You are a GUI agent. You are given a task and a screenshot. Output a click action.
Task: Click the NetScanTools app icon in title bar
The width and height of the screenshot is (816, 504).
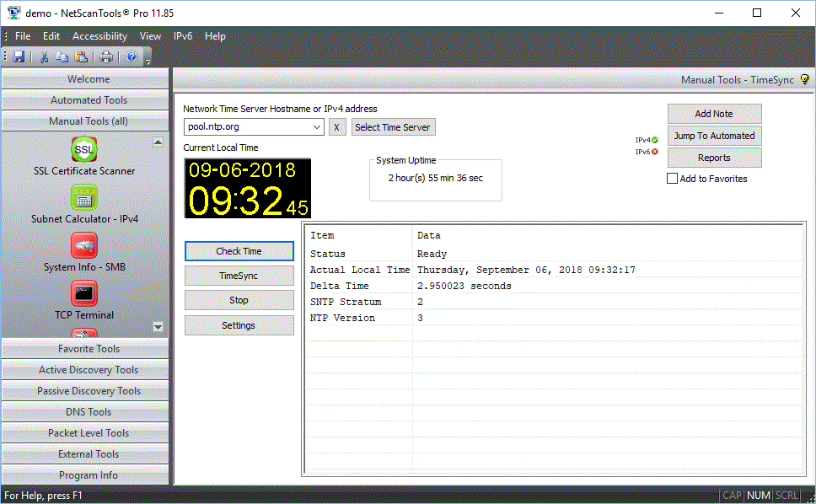click(14, 13)
